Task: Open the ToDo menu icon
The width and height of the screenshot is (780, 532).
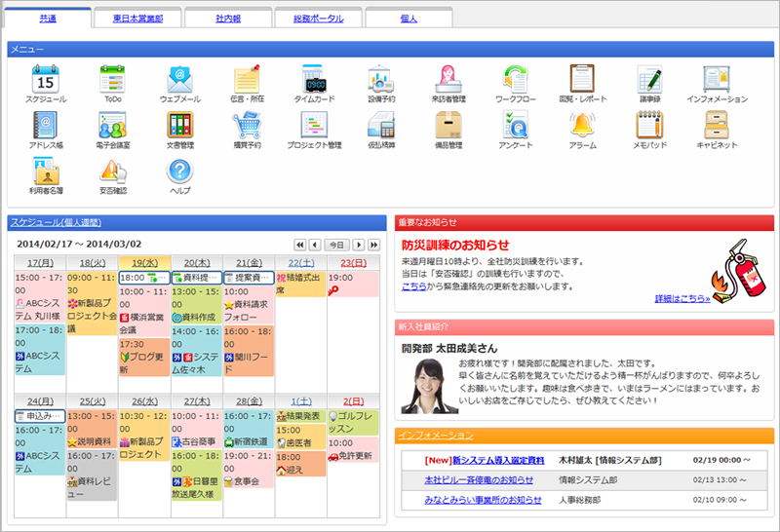Action: 112,79
